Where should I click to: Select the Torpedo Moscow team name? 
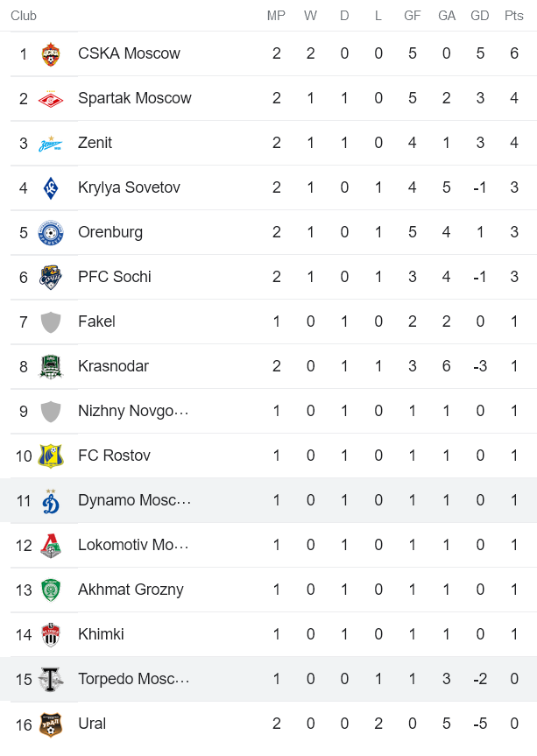click(x=133, y=679)
